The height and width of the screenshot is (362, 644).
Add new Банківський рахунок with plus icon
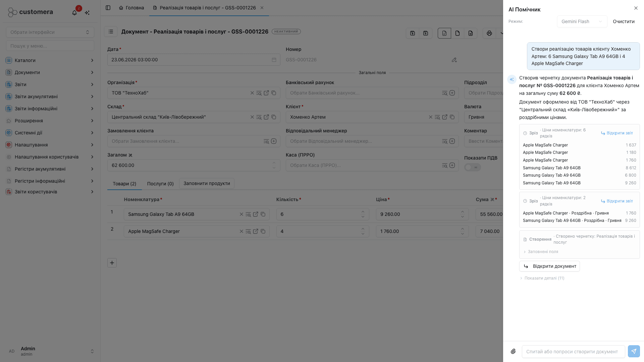[452, 93]
